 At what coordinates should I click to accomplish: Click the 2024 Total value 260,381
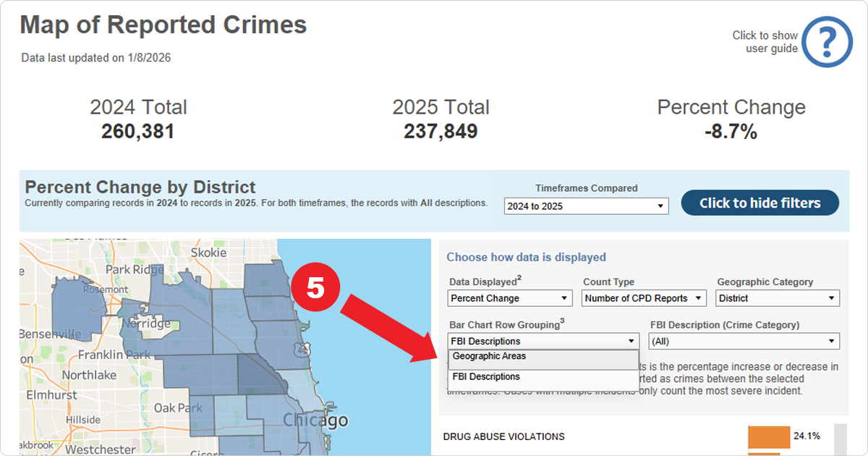pos(137,132)
